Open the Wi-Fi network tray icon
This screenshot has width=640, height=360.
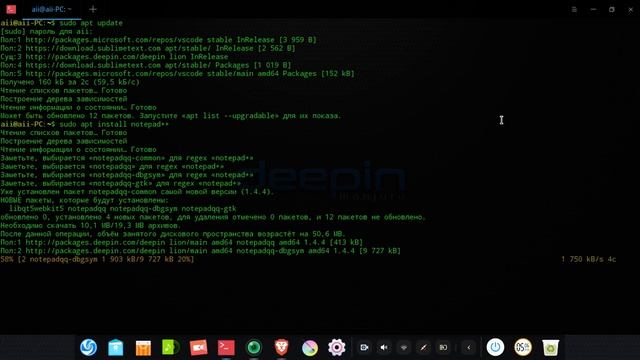click(404, 347)
